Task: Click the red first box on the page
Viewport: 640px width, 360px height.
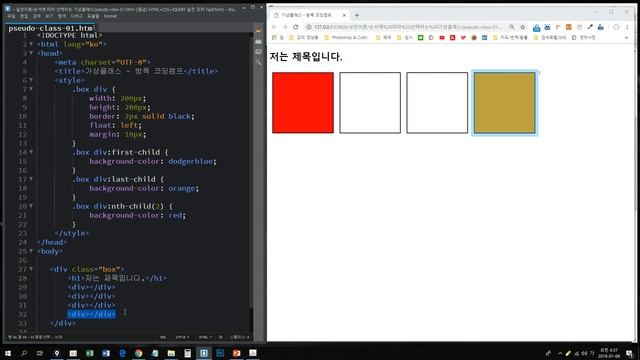Action: [x=303, y=103]
